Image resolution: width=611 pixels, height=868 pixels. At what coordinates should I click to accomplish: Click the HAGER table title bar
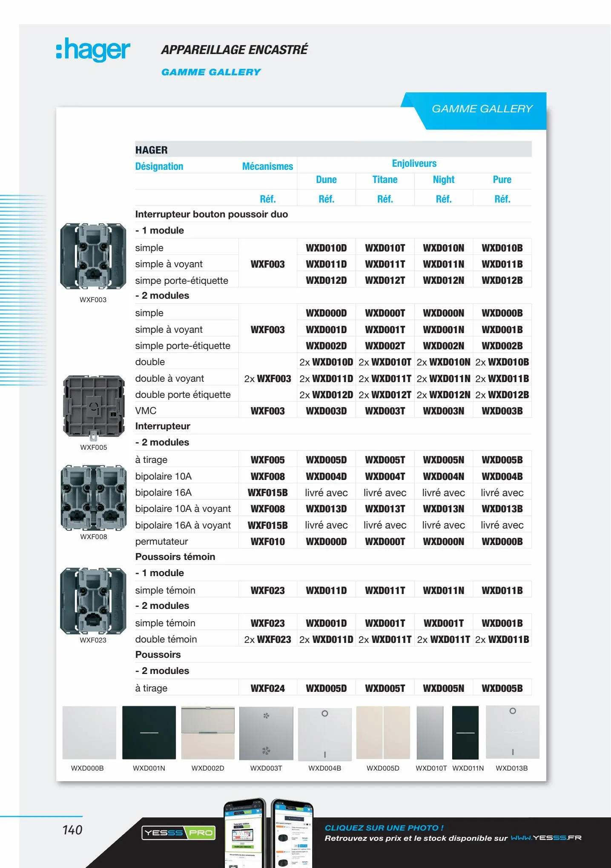(333, 149)
